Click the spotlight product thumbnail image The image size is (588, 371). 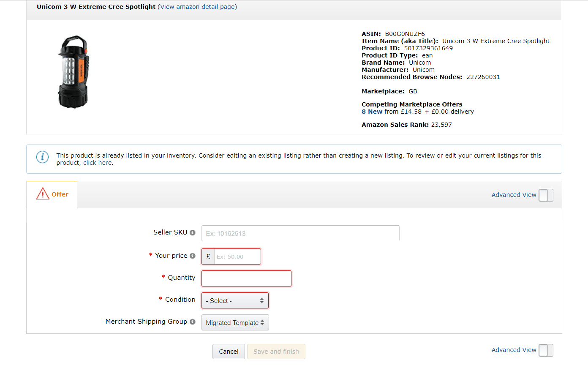(73, 72)
